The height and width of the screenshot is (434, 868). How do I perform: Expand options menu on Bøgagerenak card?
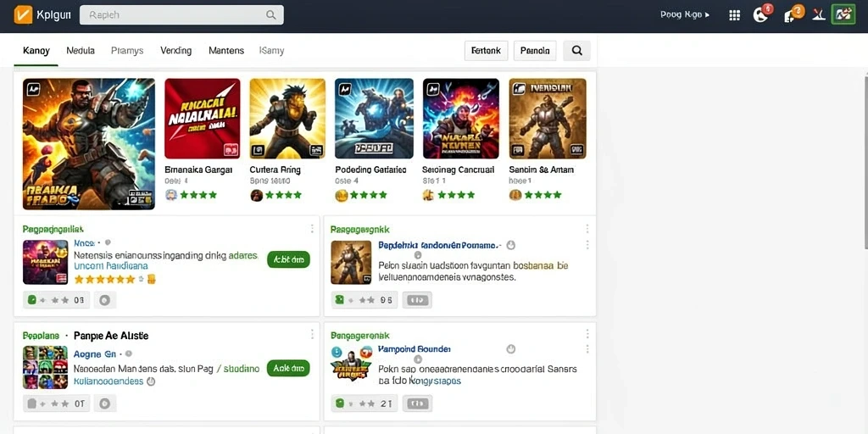(587, 334)
